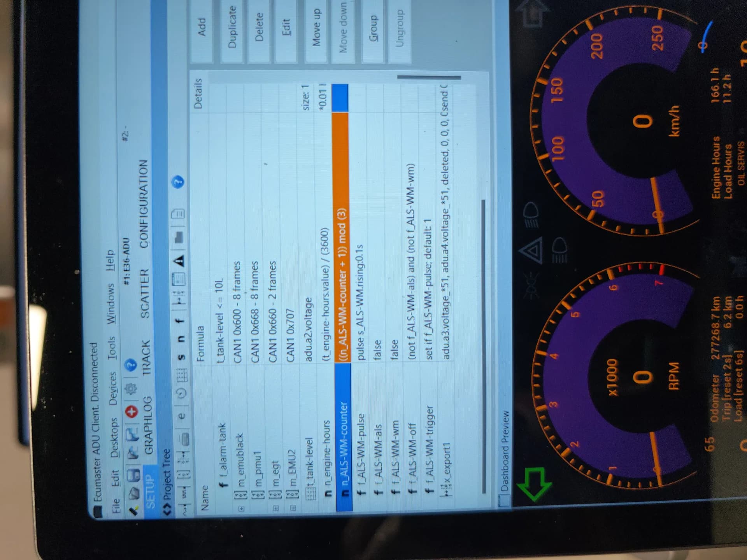Click the blue help icon in Project Tree toolbar
The width and height of the screenshot is (747, 560).
179,182
